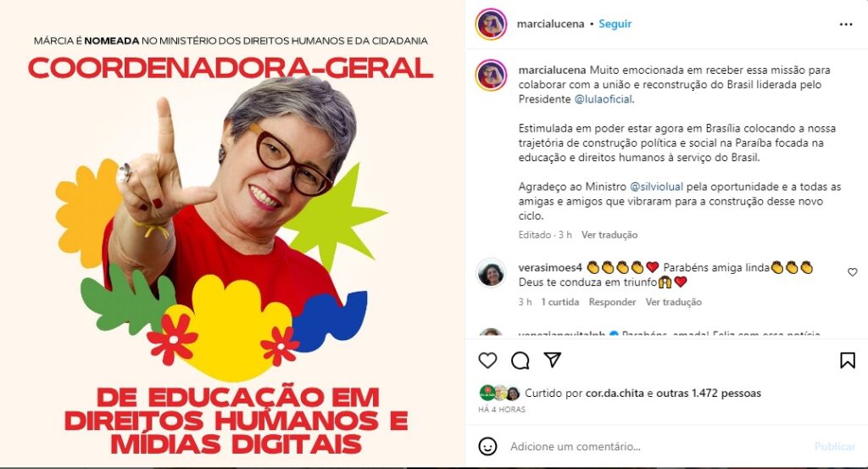
Task: Reply to verasimoes4 via Responder
Action: (612, 302)
